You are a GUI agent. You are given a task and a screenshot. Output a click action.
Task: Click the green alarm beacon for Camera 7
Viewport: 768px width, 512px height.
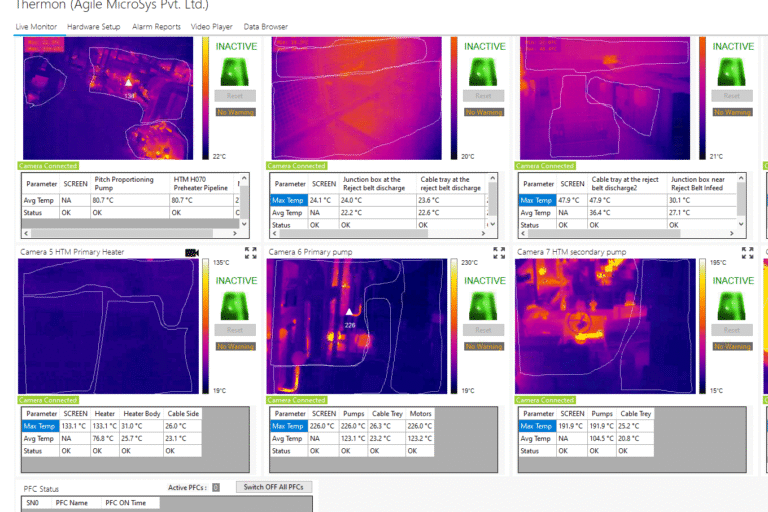pyautogui.click(x=731, y=306)
